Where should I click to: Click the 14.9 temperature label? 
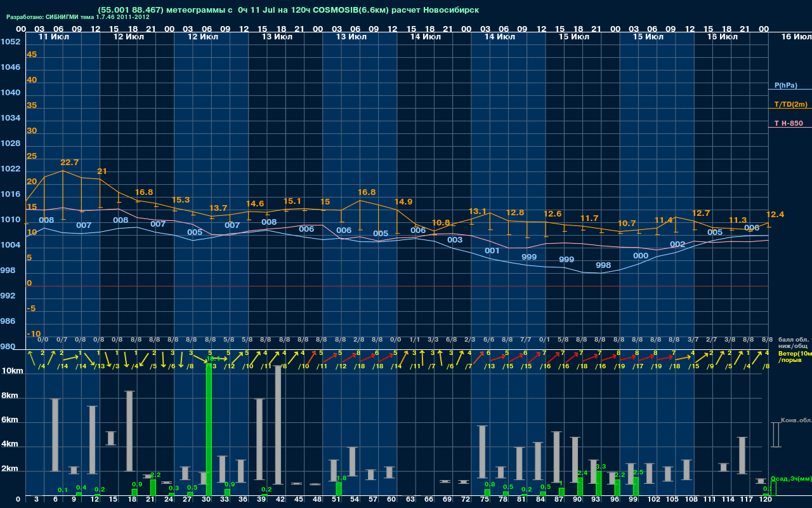(403, 202)
